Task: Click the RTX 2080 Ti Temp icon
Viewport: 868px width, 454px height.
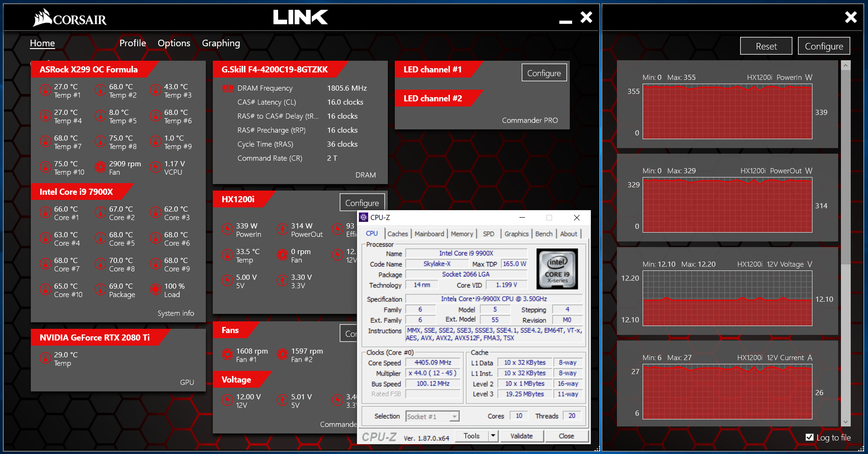Action: pos(45,358)
